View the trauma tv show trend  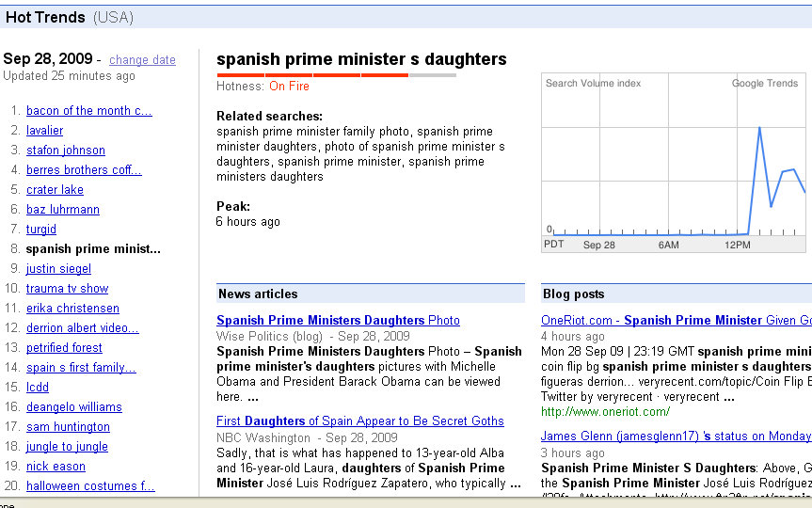pos(68,289)
